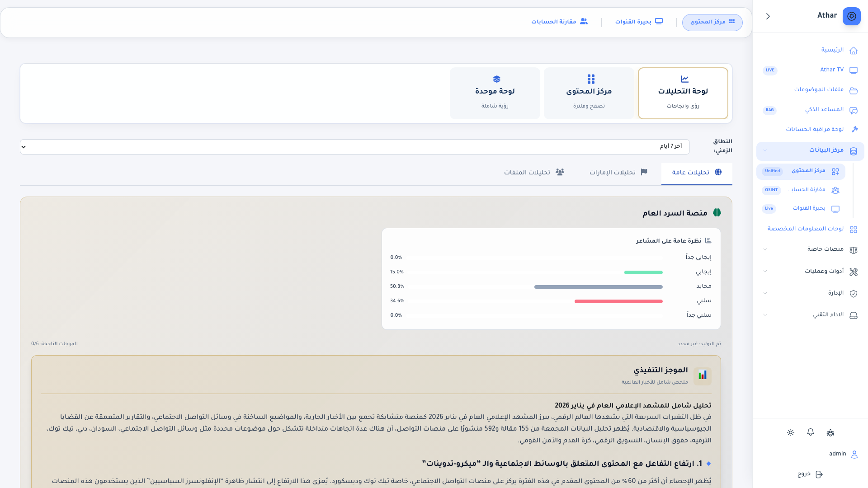Click the notification bell icon
The width and height of the screenshot is (868, 488).
[810, 432]
